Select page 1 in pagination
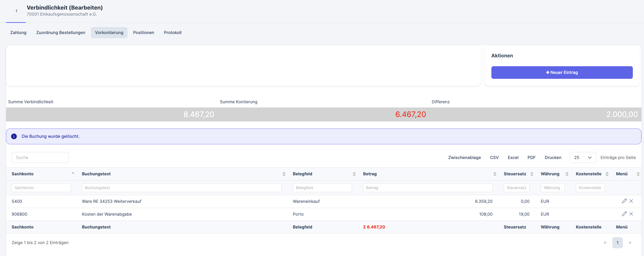644x256 pixels. point(617,242)
